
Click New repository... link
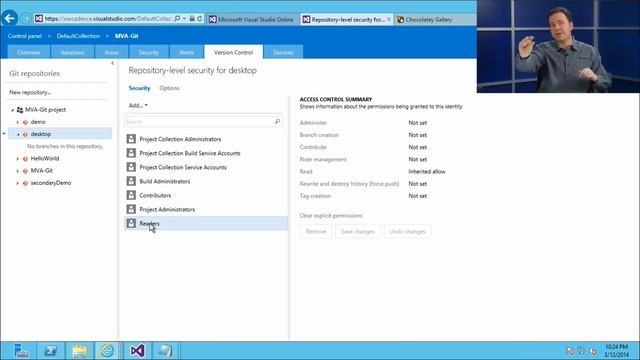[30, 92]
